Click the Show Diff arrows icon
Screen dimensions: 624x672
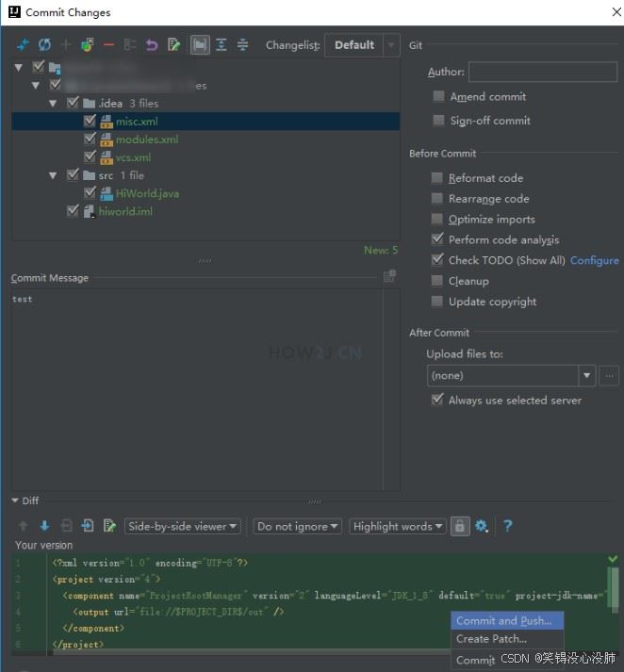pyautogui.click(x=23, y=44)
